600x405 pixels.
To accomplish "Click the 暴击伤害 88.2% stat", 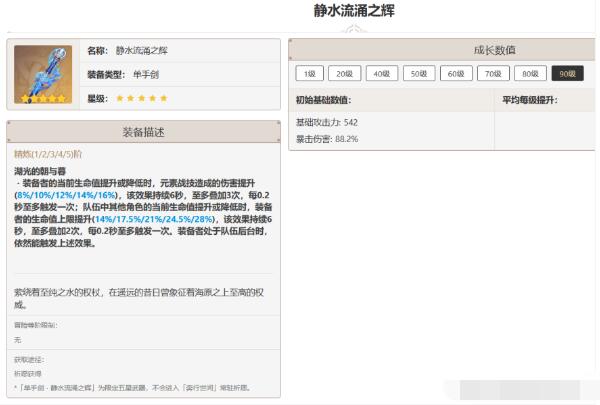I will 327,139.
